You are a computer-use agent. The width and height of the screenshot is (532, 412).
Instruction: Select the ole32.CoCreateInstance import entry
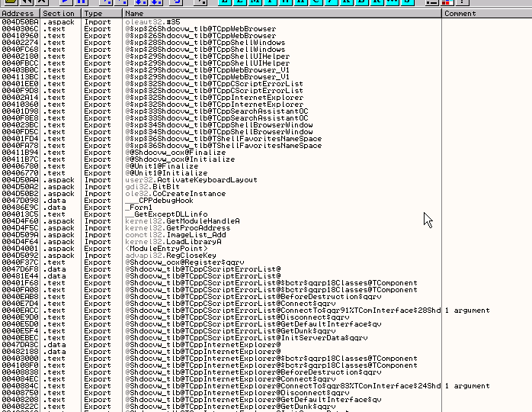pos(166,194)
